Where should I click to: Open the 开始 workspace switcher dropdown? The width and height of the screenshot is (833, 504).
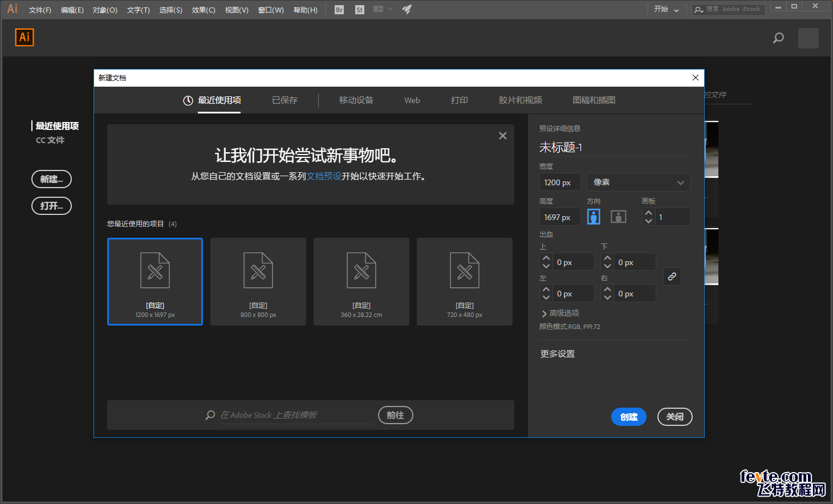[x=667, y=9]
